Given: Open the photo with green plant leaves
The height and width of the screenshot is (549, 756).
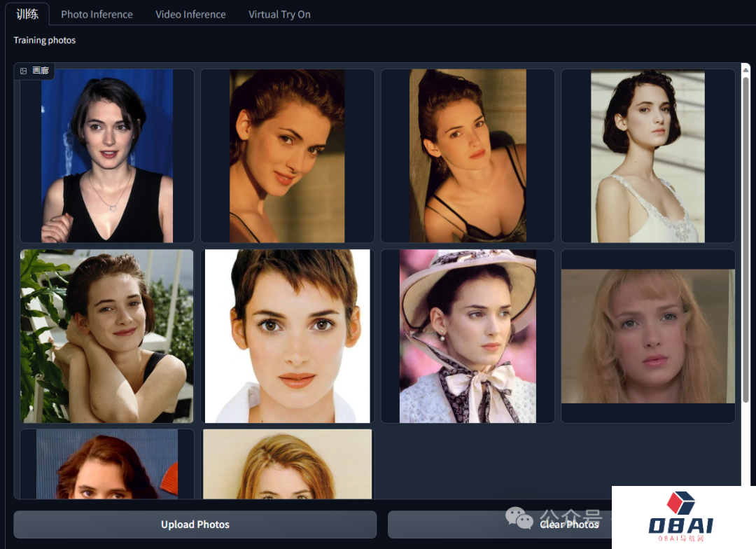Looking at the screenshot, I should [107, 336].
